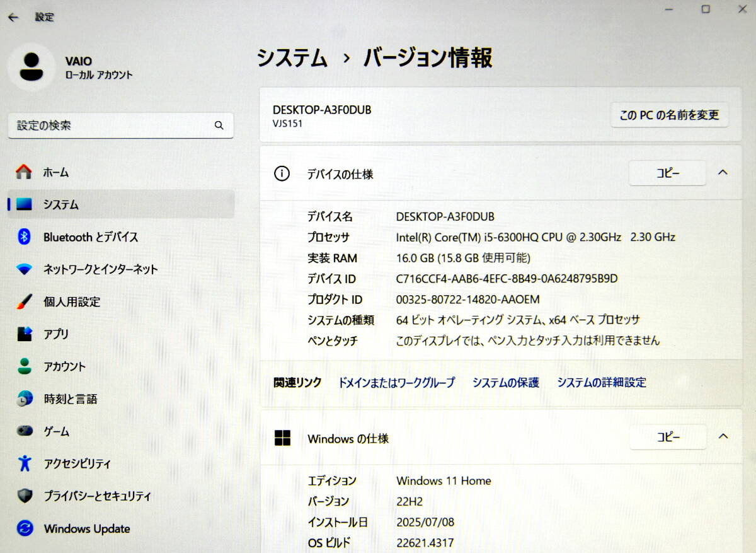Click the Windows Update sync icon
The height and width of the screenshot is (553, 756).
click(24, 528)
